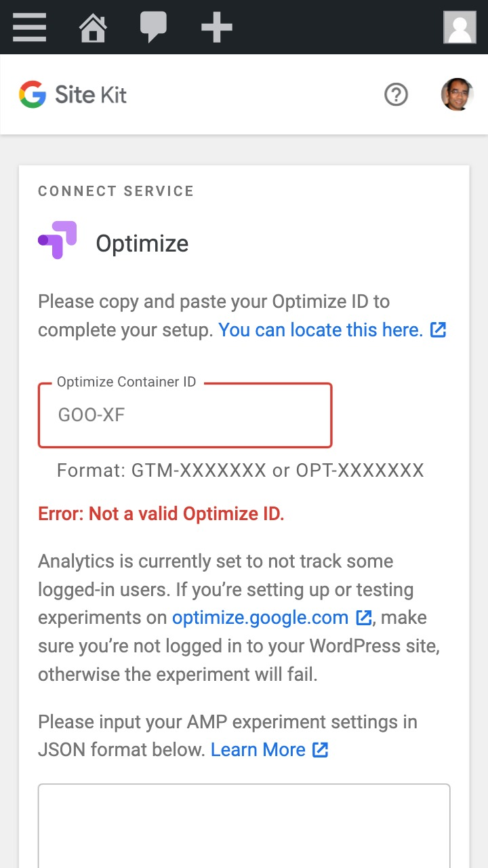488x868 pixels.
Task: Click the external link icon after "locate this here"
Action: click(438, 330)
